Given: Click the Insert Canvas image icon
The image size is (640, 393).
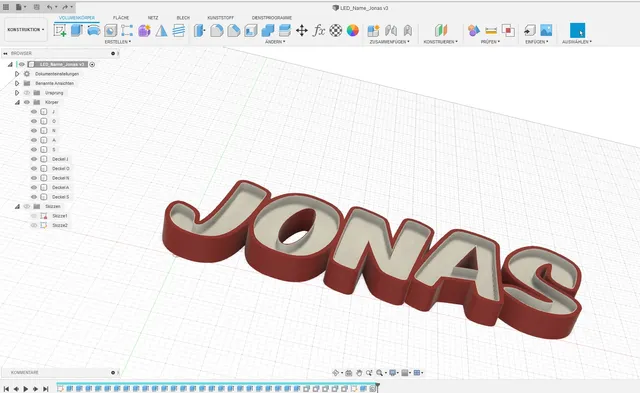Looking at the screenshot, I should click(546, 31).
